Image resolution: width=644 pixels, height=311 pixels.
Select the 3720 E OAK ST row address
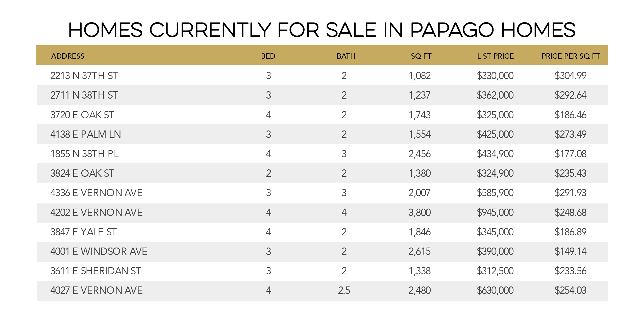pyautogui.click(x=82, y=115)
